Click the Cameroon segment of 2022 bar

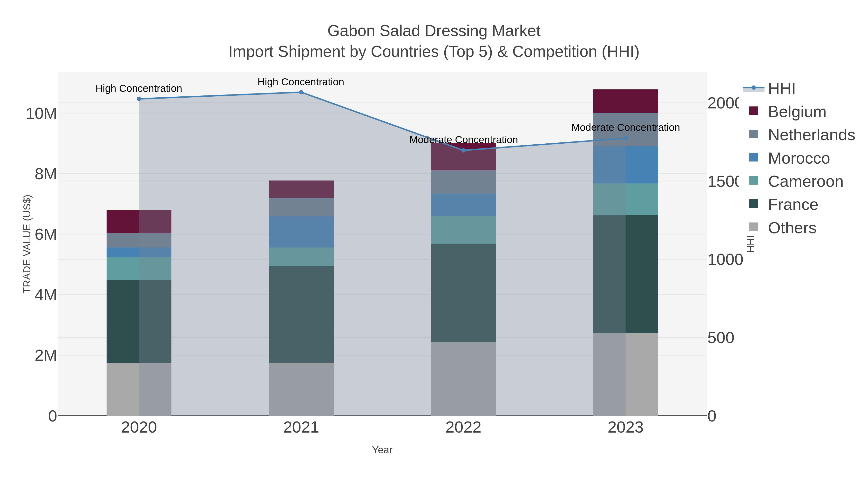tap(463, 230)
